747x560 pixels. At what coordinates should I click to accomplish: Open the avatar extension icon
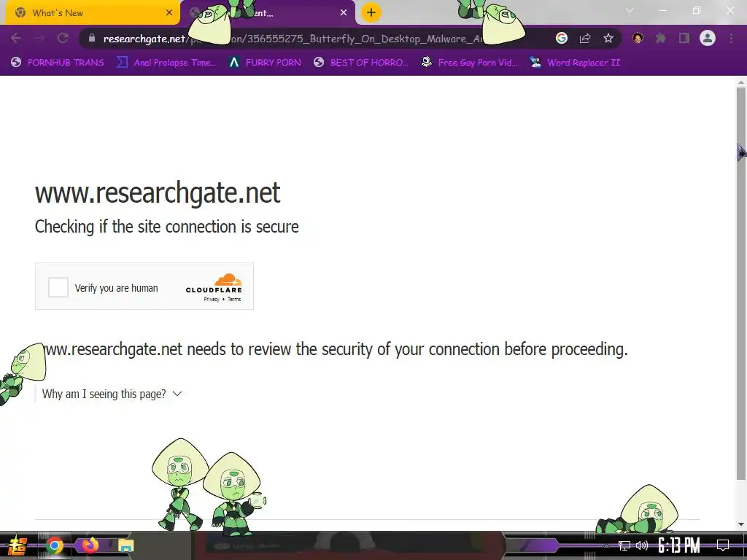pos(638,38)
